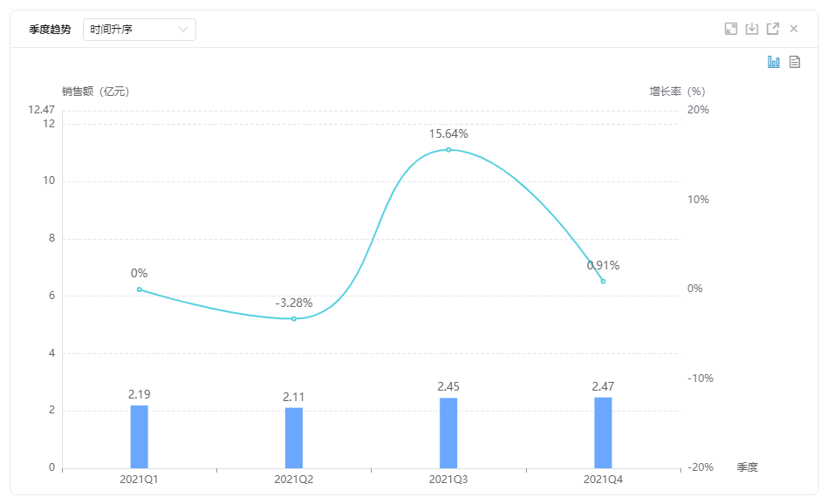Viewport: 827px width, 504px height.
Task: Select the 0.91% growth line point
Action: (x=603, y=281)
